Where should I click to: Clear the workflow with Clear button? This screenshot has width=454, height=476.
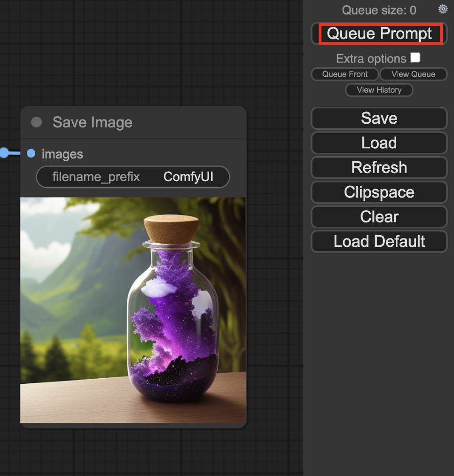(x=379, y=217)
